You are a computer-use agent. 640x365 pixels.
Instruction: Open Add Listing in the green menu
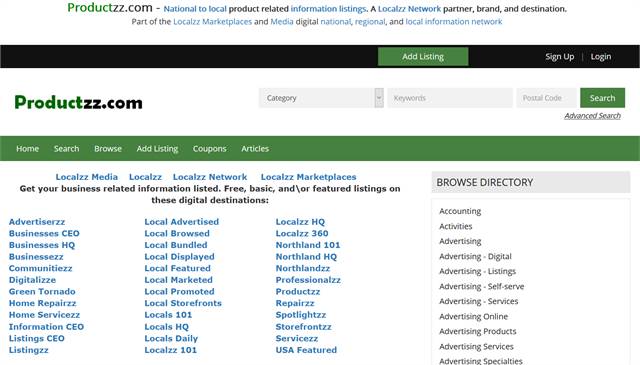tap(157, 149)
